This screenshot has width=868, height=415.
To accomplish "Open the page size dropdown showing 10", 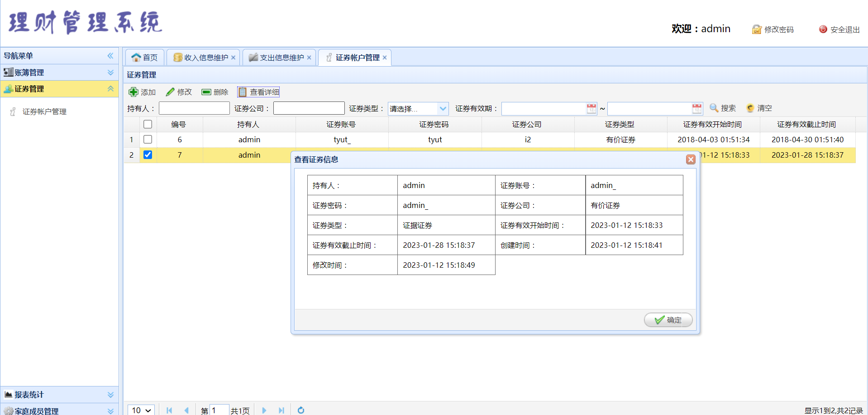I will [x=141, y=410].
